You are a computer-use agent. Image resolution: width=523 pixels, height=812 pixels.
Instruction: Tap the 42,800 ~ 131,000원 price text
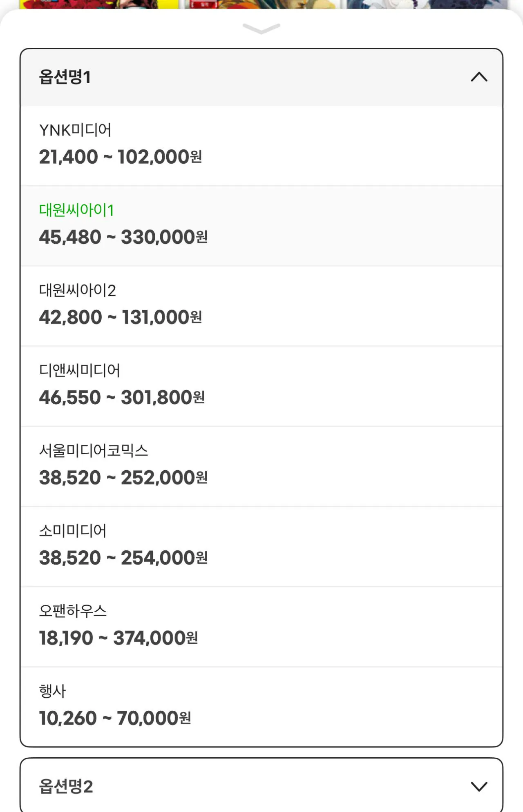[x=121, y=317]
